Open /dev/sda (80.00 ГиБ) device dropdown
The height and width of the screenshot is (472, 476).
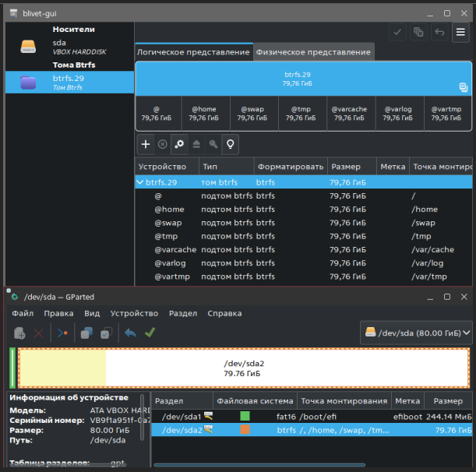click(416, 333)
